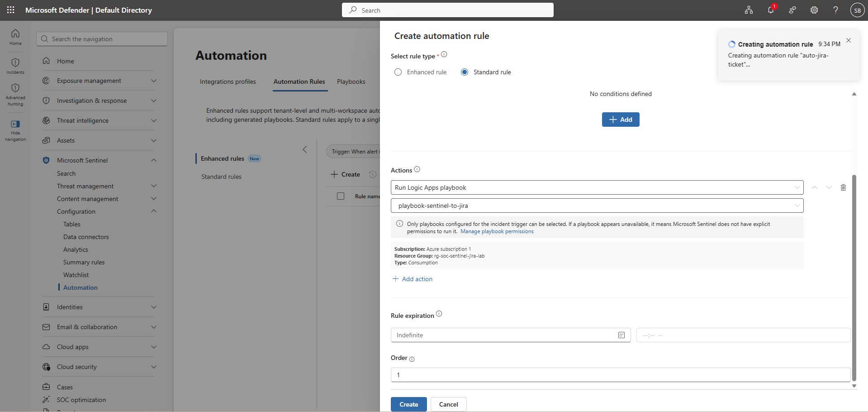Move action down with the down arrow
Viewport: 868px width, 412px height.
tap(829, 187)
